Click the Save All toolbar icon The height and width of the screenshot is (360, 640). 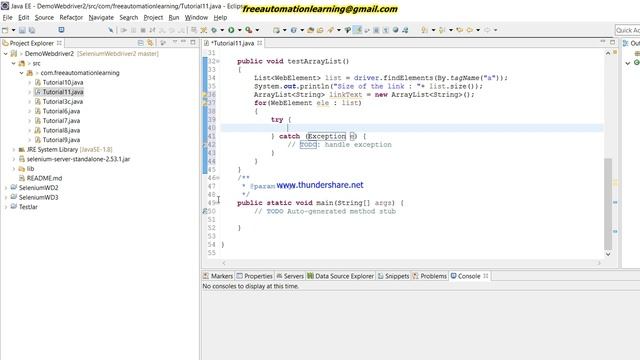point(32,30)
